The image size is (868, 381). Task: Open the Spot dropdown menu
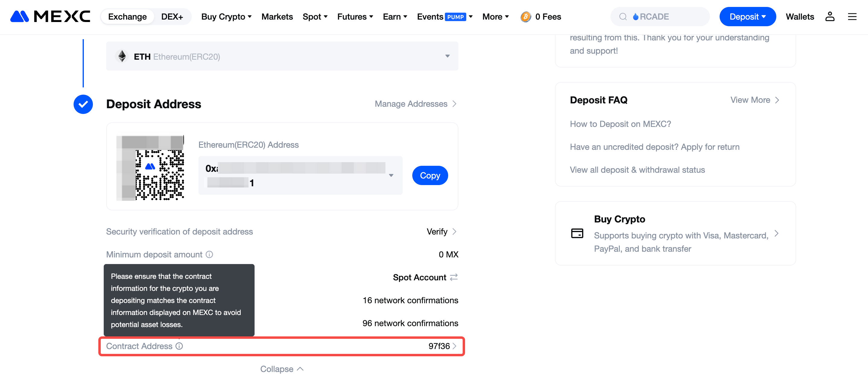click(315, 17)
